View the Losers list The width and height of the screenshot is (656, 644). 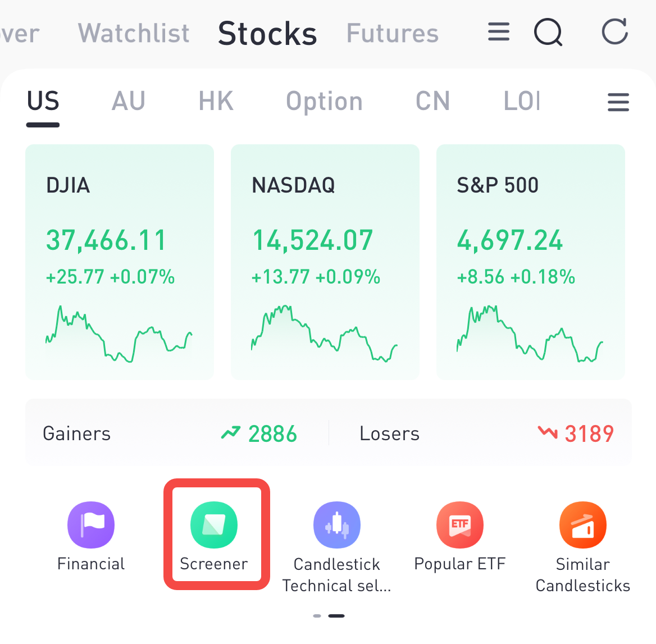(x=486, y=433)
